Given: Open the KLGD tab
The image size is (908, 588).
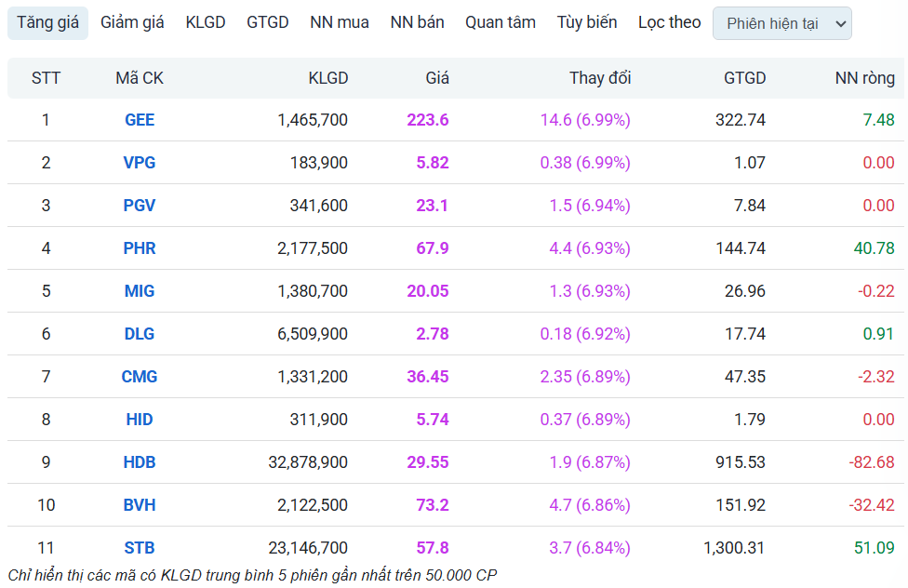Looking at the screenshot, I should [x=206, y=22].
